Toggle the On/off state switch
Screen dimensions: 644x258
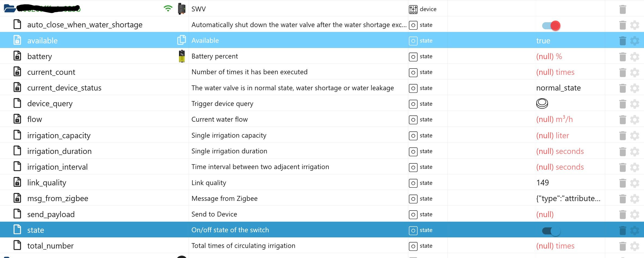pyautogui.click(x=551, y=231)
